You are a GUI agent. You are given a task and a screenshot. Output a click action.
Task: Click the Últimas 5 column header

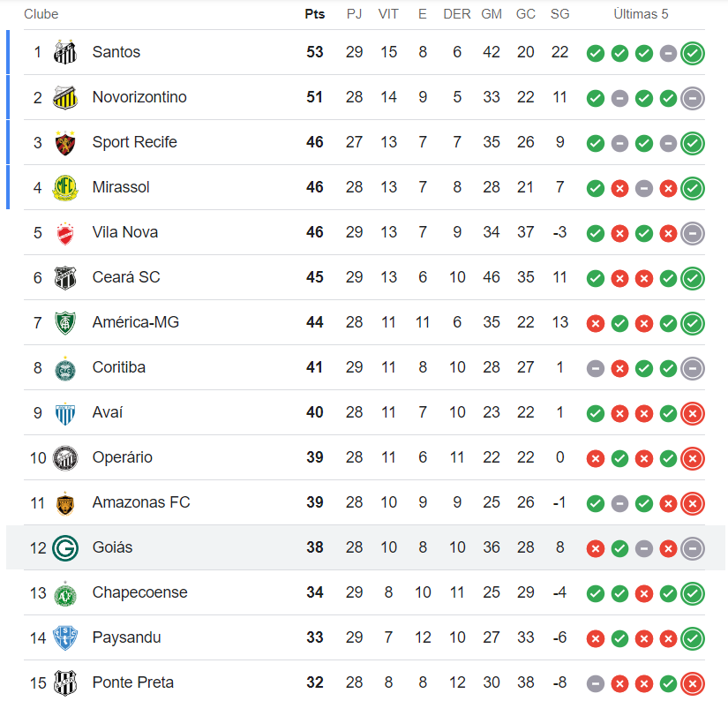pyautogui.click(x=641, y=14)
